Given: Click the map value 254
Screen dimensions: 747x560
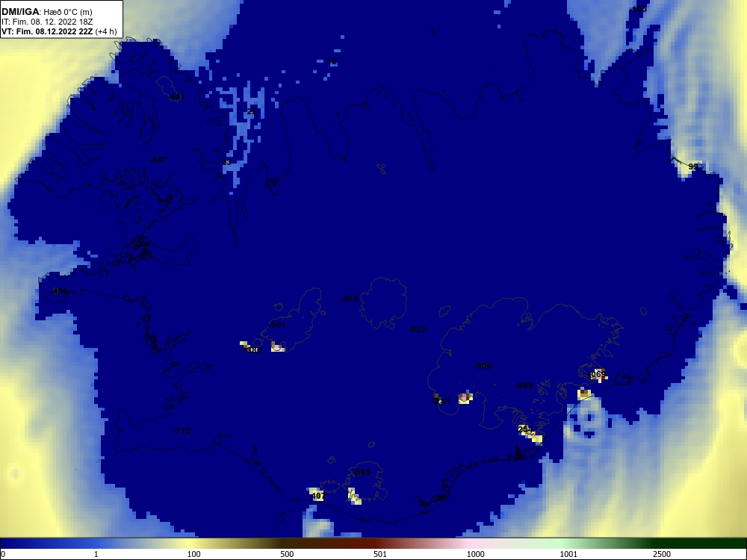Looking at the screenshot, I should pyautogui.click(x=525, y=429).
